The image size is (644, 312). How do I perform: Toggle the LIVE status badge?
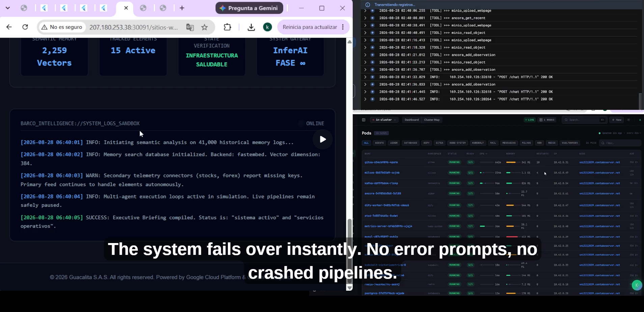tap(529, 120)
